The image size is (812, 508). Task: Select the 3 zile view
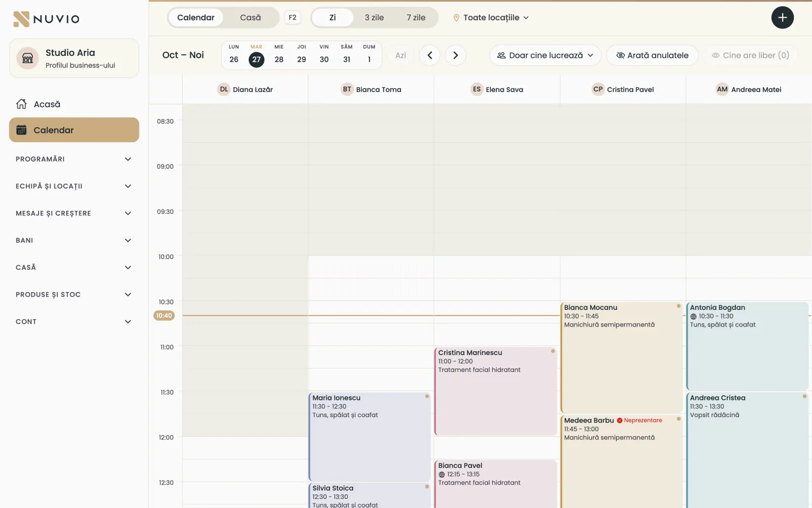point(374,17)
